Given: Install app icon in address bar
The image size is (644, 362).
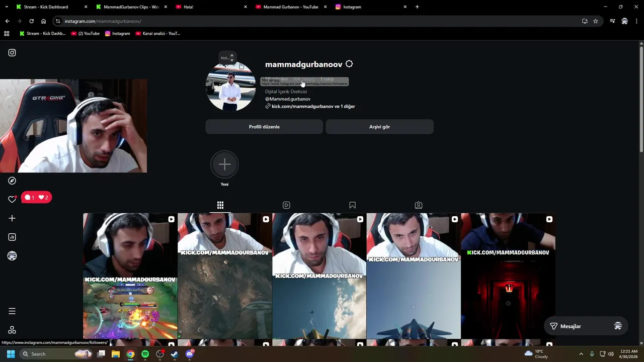Looking at the screenshot, I should 585,21.
